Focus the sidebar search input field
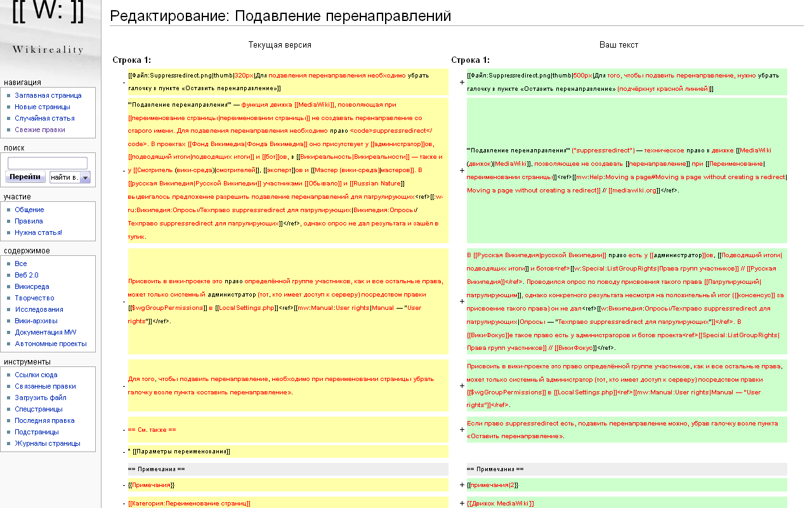Viewport: 812px width, 508px height. pyautogui.click(x=48, y=163)
